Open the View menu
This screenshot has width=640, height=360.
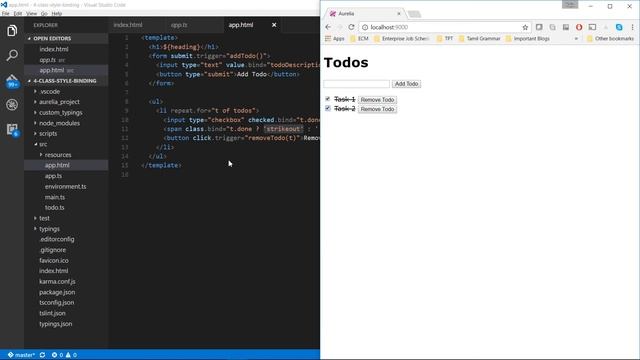click(x=31, y=13)
